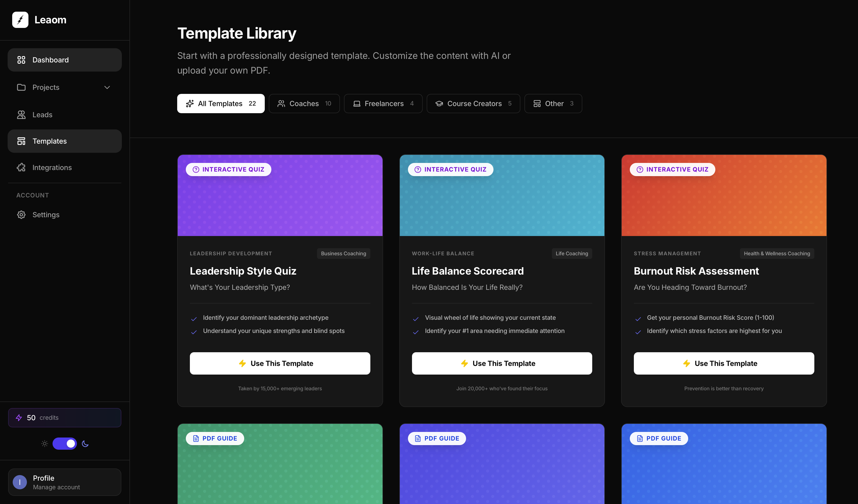Switch to the Freelancers filter
Screen dimensions: 858x504
tap(383, 104)
